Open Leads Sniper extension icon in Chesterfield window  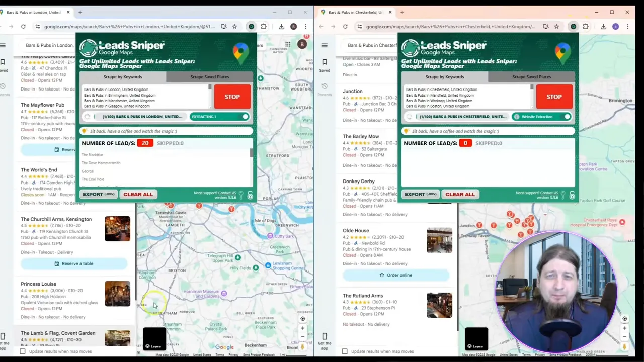click(x=573, y=26)
